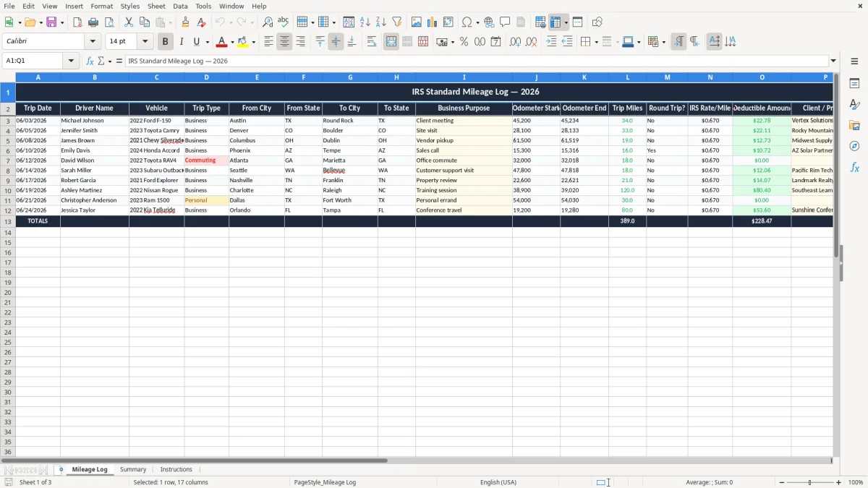Click into the formula input line
This screenshot has width=868, height=488.
(x=477, y=61)
